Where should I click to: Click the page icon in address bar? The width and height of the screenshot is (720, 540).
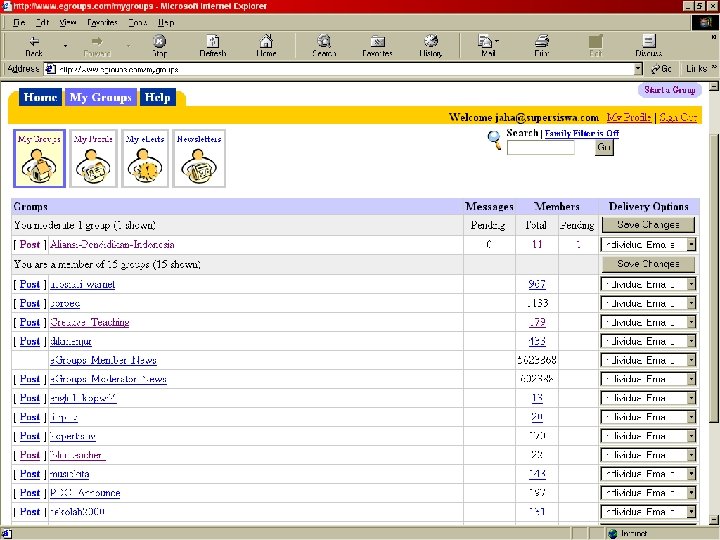tap(51, 69)
